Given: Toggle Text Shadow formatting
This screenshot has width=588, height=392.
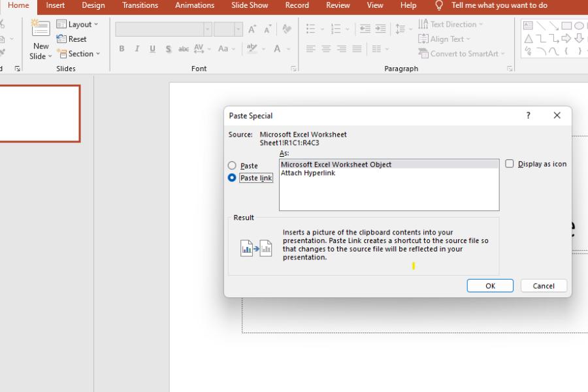Looking at the screenshot, I should pyautogui.click(x=169, y=49).
